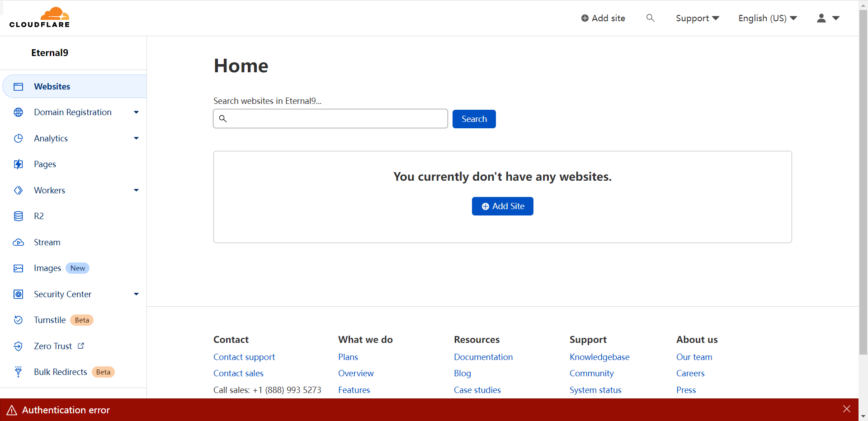This screenshot has width=868, height=421.
Task: Click the magnifier icon inside the search field
Action: pyautogui.click(x=223, y=119)
